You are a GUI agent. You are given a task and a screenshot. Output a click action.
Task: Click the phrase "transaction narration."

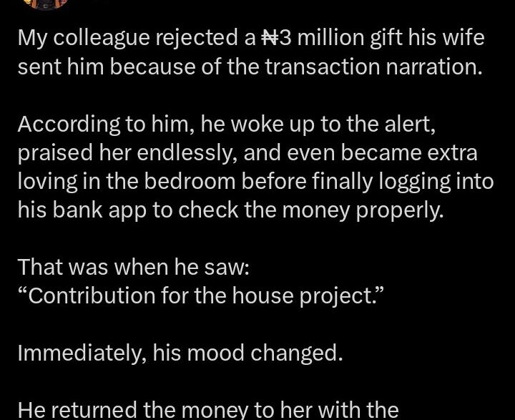(x=374, y=67)
